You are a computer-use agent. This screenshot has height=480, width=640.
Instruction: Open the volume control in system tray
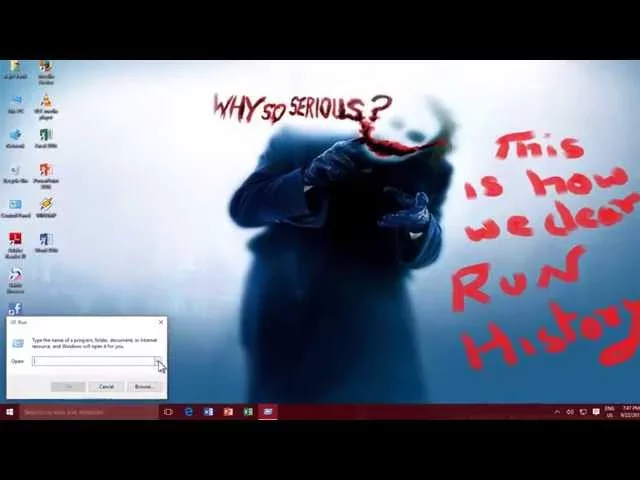(x=570, y=412)
